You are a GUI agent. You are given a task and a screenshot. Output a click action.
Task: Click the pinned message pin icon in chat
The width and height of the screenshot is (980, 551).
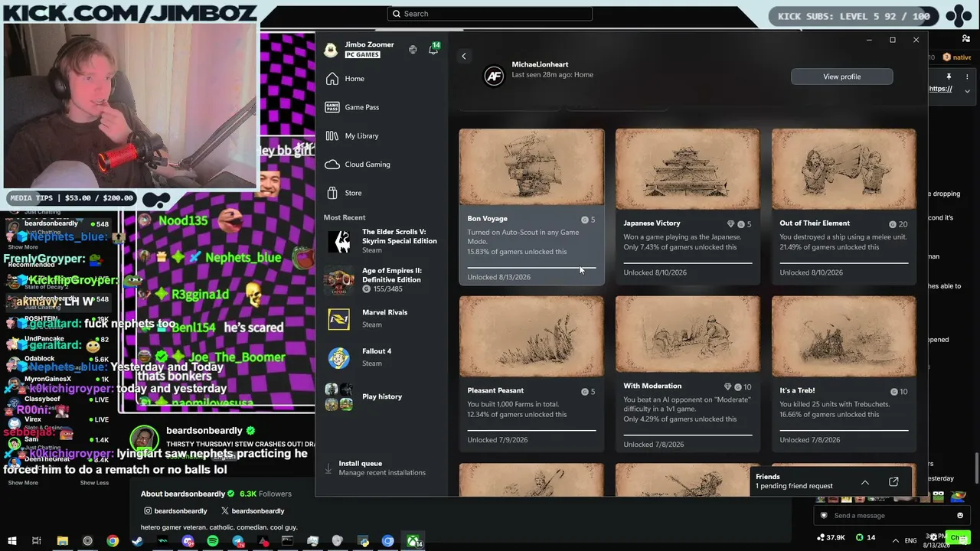point(949,77)
